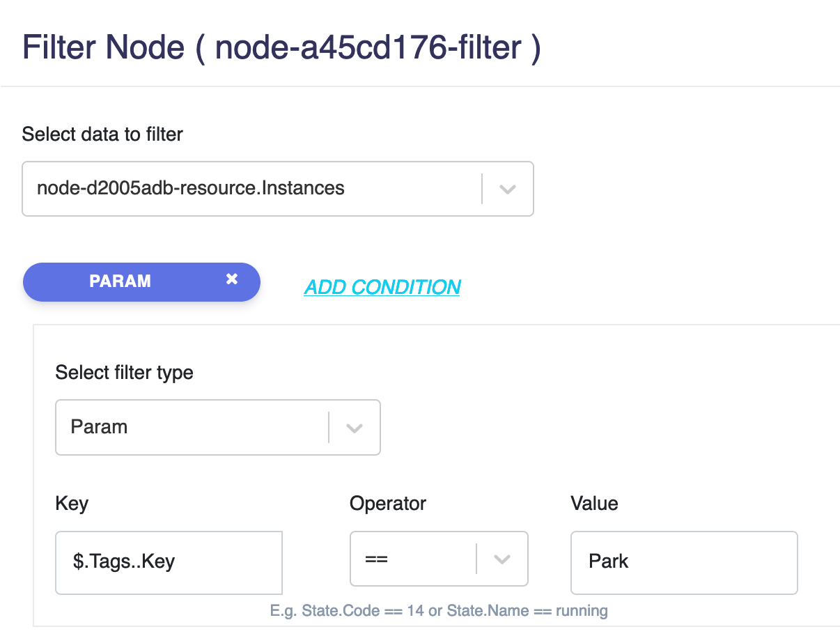840x643 pixels.
Task: Remove the PARAM condition with its x icon
Action: [x=232, y=279]
